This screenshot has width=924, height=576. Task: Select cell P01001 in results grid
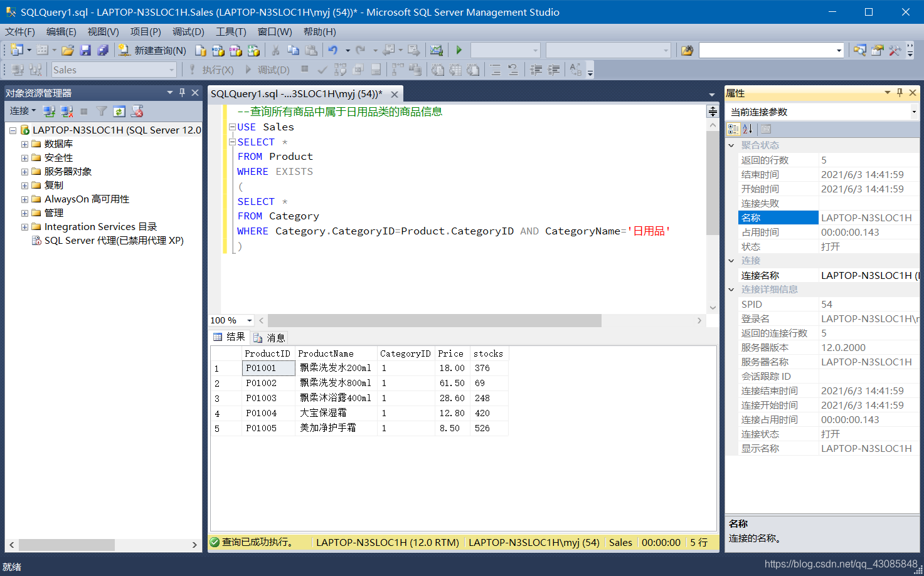coord(268,368)
